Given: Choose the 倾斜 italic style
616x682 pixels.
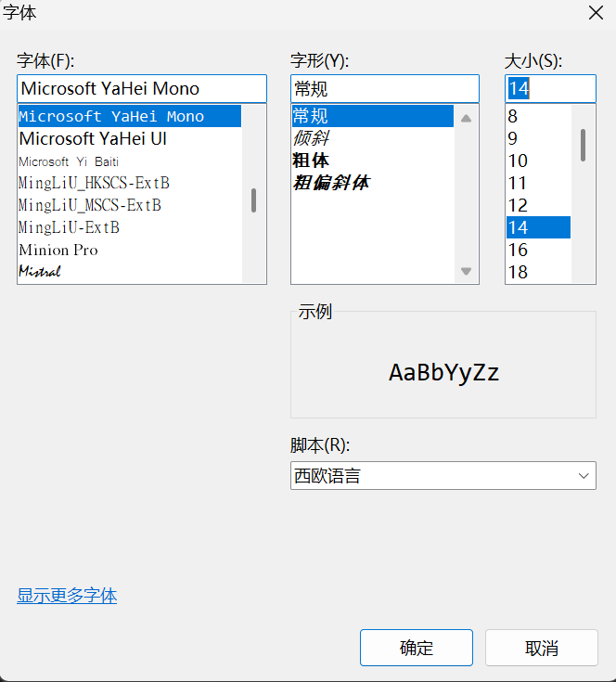Looking at the screenshot, I should 310,139.
